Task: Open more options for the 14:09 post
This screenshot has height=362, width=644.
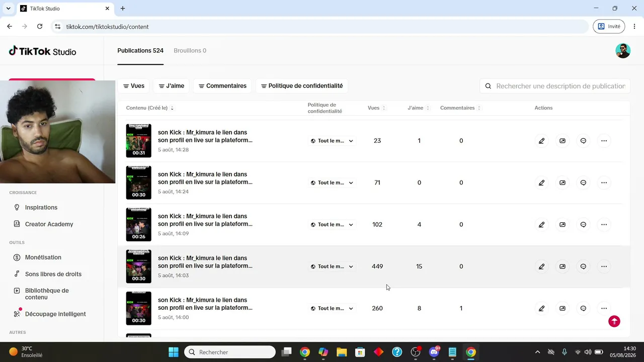Action: 604,225
